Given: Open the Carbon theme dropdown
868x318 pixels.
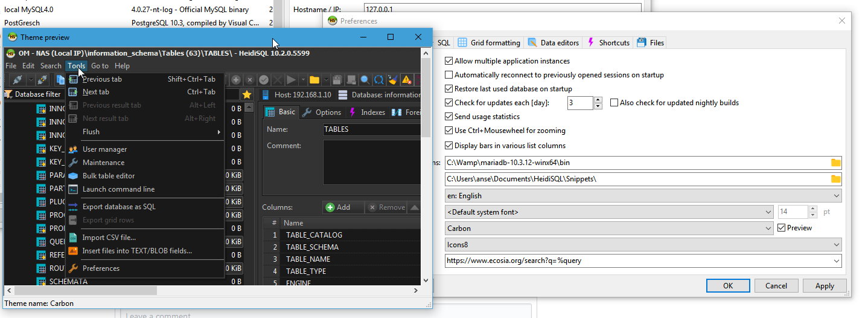Looking at the screenshot, I should pos(609,229).
